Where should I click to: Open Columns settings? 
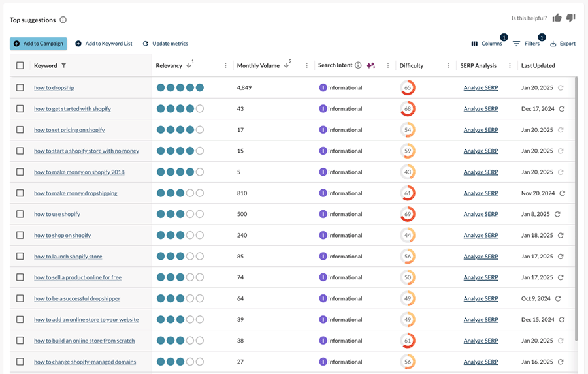[x=487, y=44]
